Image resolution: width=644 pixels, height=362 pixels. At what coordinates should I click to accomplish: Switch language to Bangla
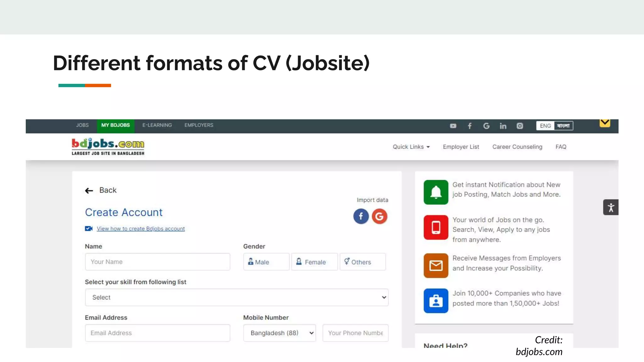pos(563,126)
